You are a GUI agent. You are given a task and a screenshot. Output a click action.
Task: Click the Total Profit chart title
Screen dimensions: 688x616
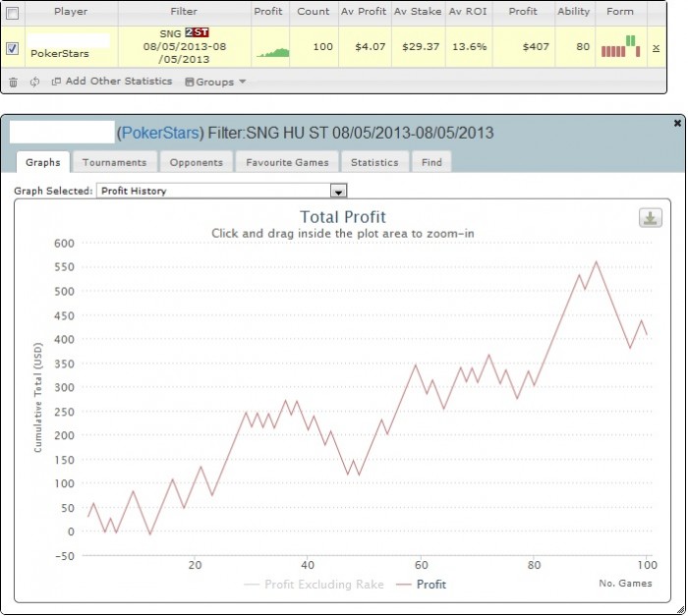pyautogui.click(x=343, y=217)
